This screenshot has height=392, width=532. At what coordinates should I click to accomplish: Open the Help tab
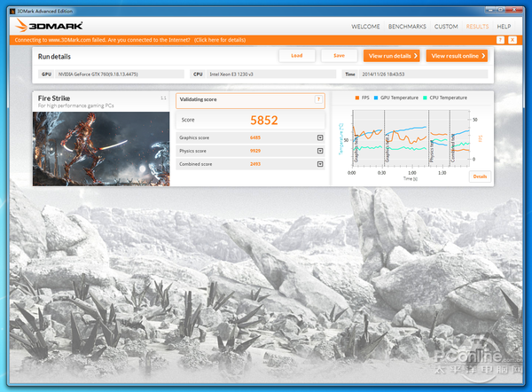point(504,27)
